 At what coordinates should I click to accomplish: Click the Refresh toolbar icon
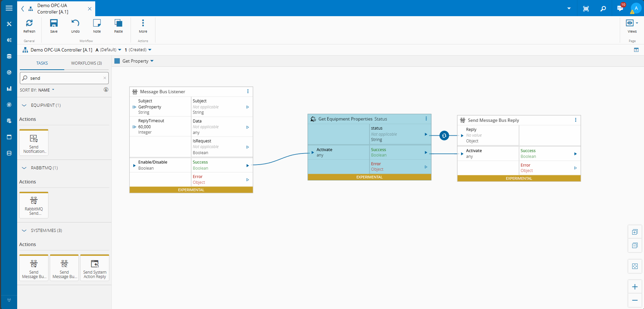29,26
